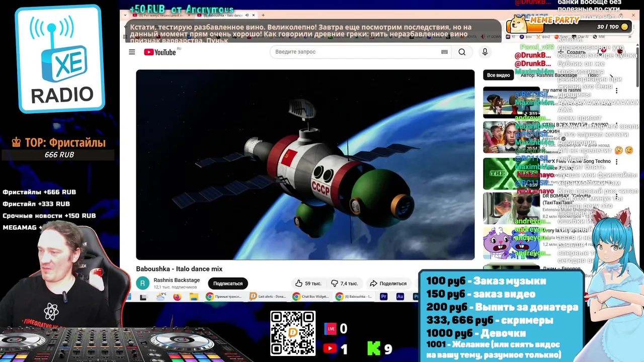Mute the Baboushka tab speaker icon
The height and width of the screenshot is (362, 644).
coord(247,15)
